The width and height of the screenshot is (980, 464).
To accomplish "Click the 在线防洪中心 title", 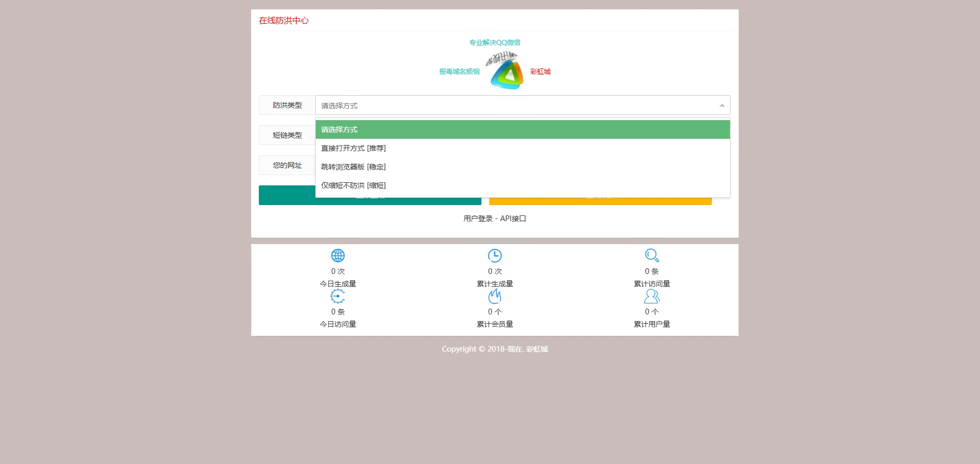I will pos(284,20).
